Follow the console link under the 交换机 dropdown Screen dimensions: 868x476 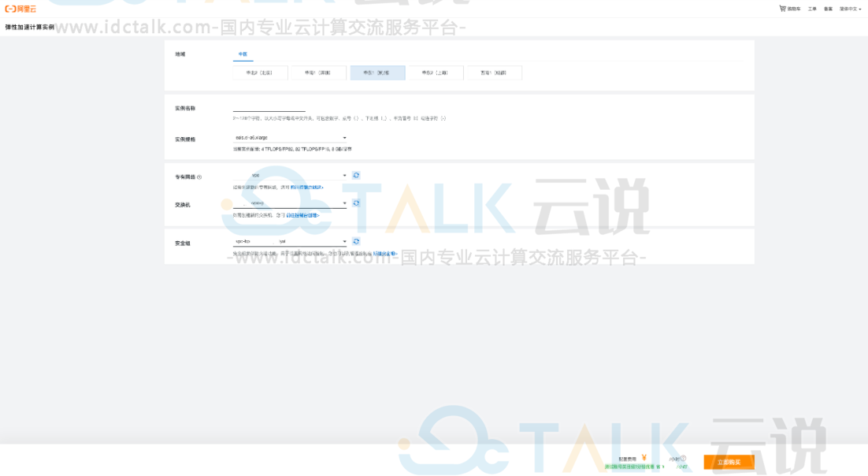[x=302, y=215]
